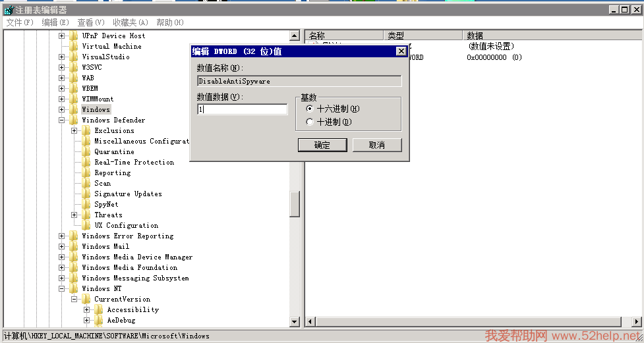Click the Windows Defender folder icon
The width and height of the screenshot is (644, 343).
[x=74, y=120]
